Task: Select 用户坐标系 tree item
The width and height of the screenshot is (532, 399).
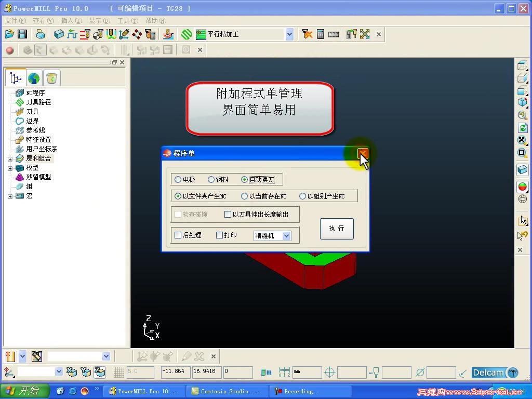Action: click(x=42, y=149)
